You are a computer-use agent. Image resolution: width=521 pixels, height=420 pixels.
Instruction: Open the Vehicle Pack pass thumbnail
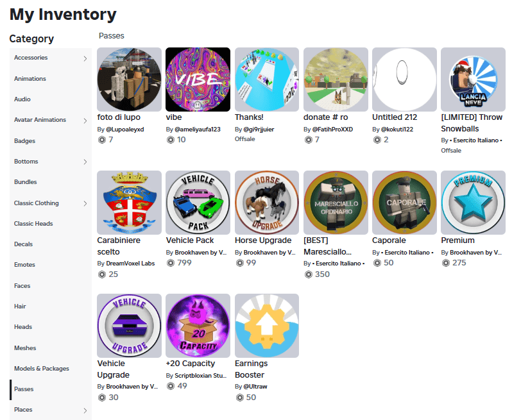pyautogui.click(x=198, y=203)
